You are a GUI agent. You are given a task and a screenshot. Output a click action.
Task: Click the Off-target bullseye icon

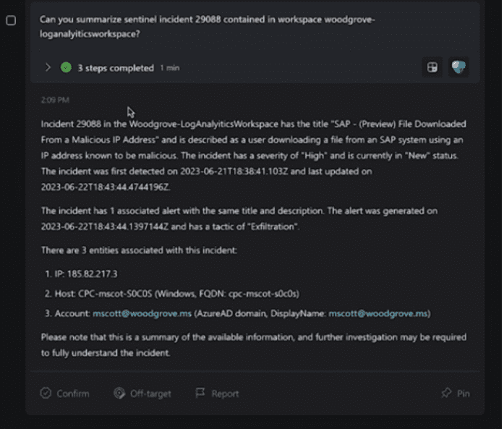click(119, 393)
